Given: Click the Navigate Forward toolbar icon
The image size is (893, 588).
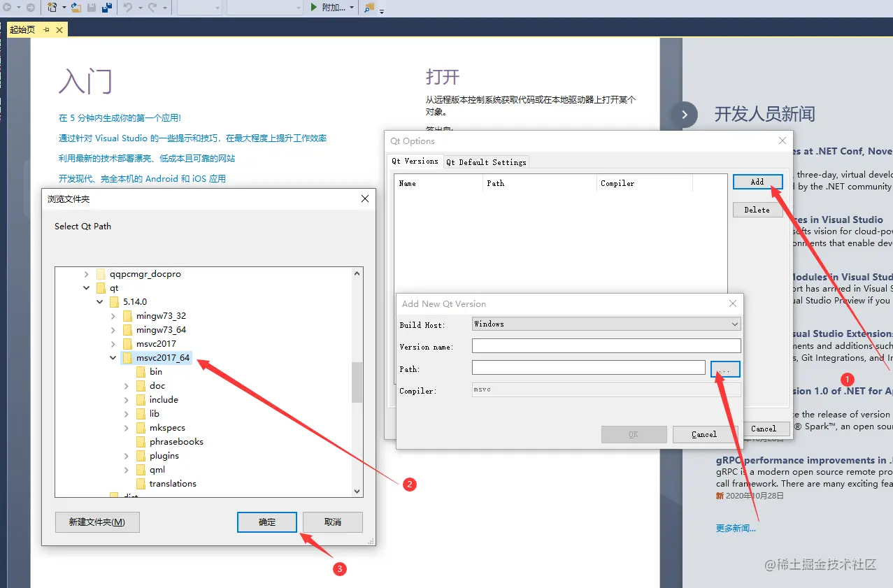Looking at the screenshot, I should pos(30,8).
